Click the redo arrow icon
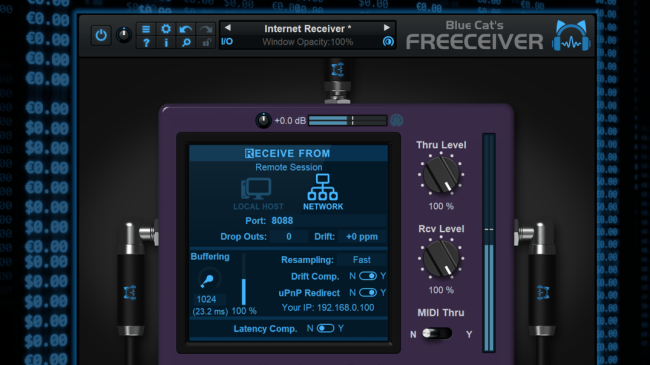 tap(206, 29)
